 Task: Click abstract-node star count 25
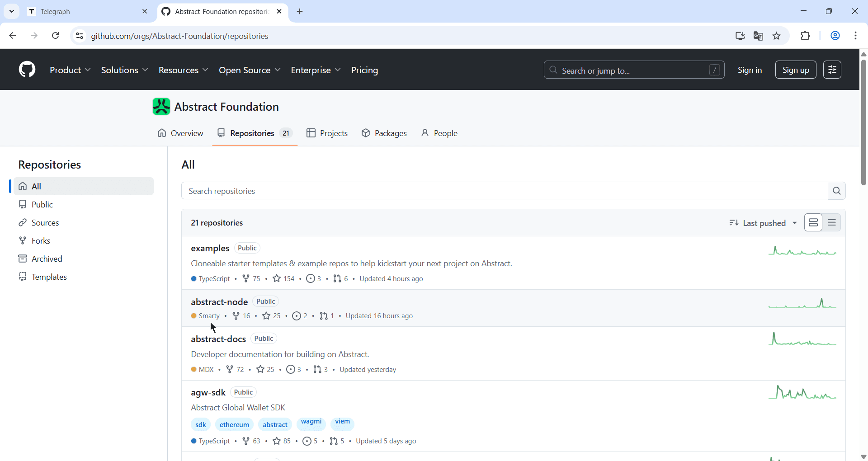click(x=272, y=316)
